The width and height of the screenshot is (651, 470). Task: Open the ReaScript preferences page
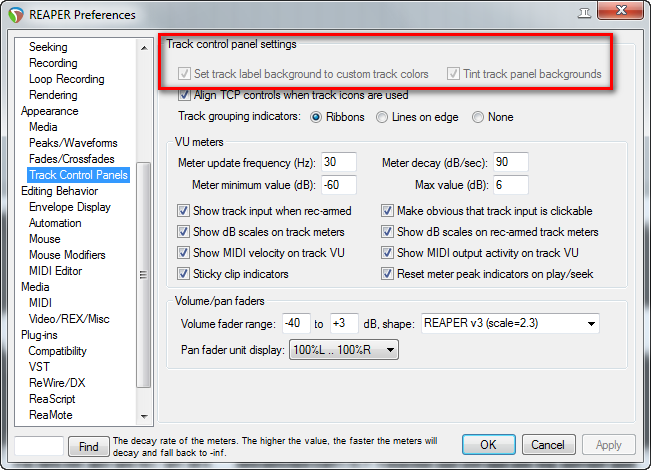pos(52,399)
